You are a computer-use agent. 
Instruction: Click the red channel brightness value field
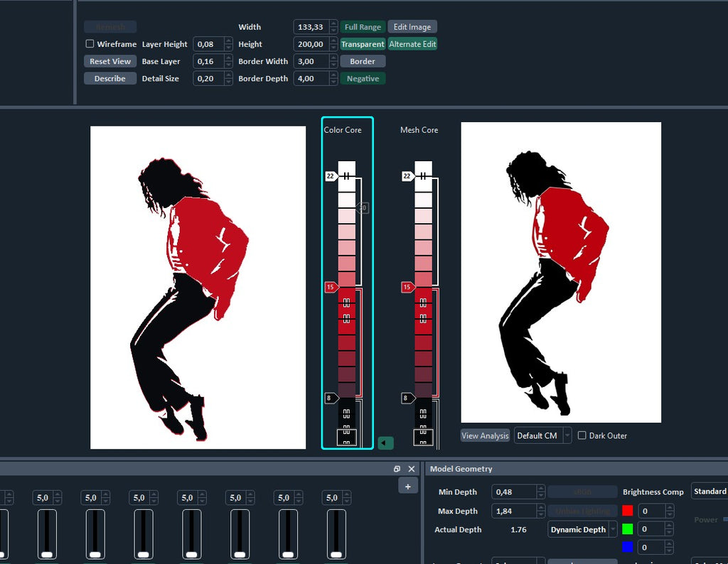(x=652, y=511)
